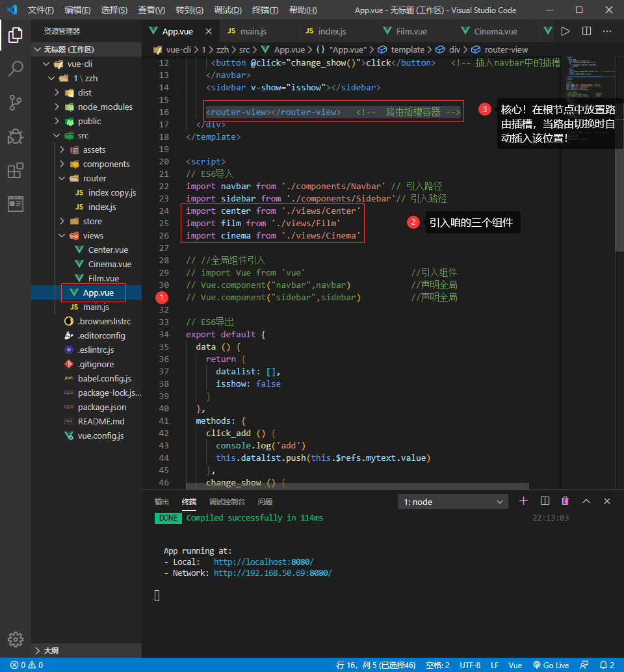The width and height of the screenshot is (624, 672).
Task: Click the split editor icon
Action: [586, 31]
